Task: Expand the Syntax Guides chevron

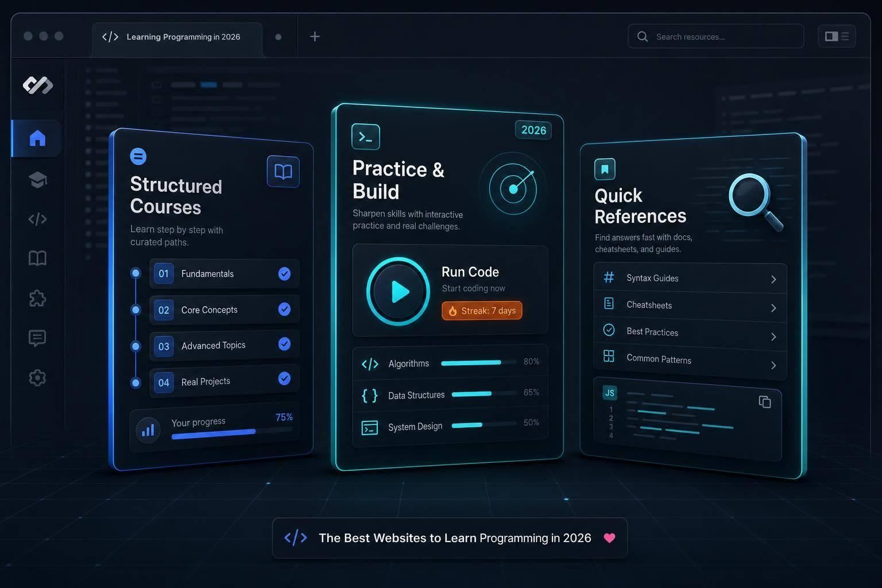Action: coord(773,279)
